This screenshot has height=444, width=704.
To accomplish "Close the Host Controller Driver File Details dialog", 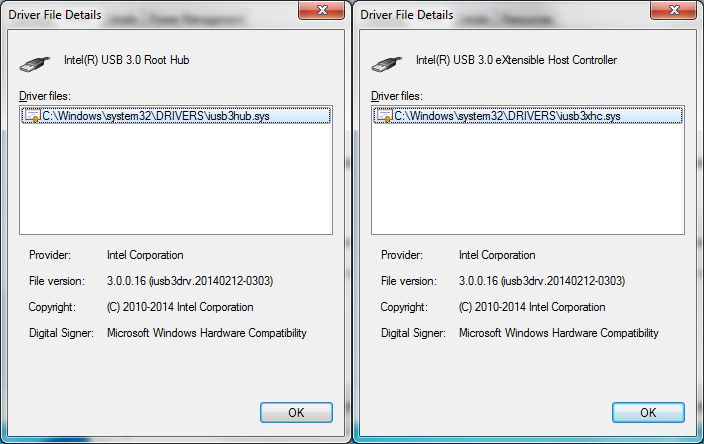I will 673,10.
